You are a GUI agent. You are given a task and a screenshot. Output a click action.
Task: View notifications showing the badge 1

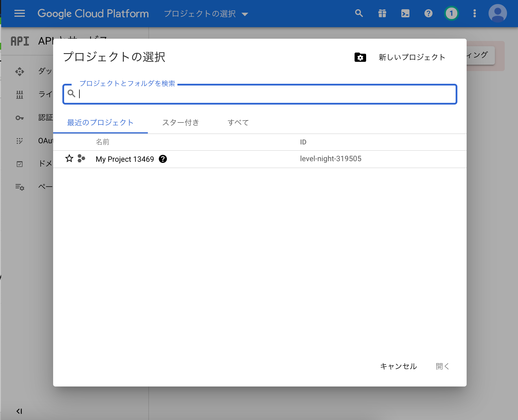pos(451,13)
